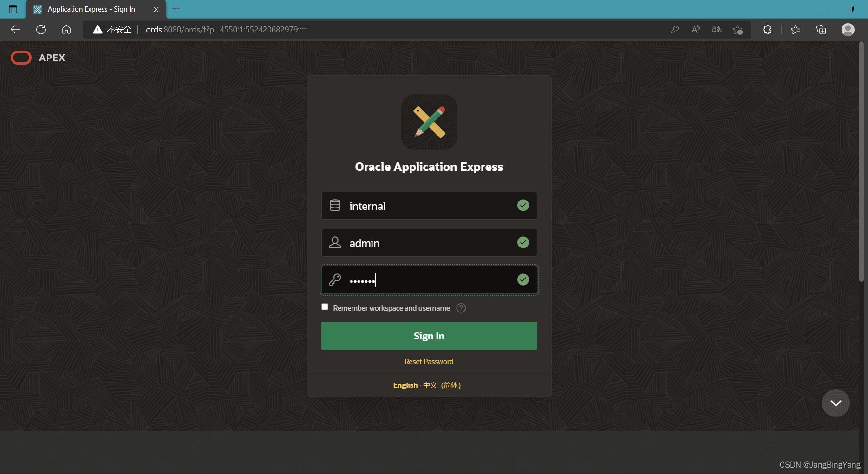Click the green Sign In button
868x474 pixels.
(x=429, y=336)
